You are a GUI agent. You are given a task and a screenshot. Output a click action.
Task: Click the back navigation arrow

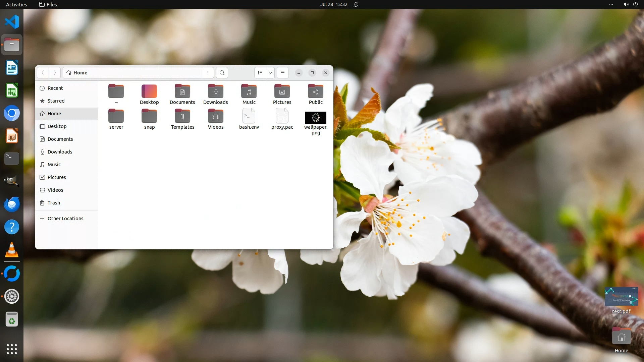(x=43, y=73)
